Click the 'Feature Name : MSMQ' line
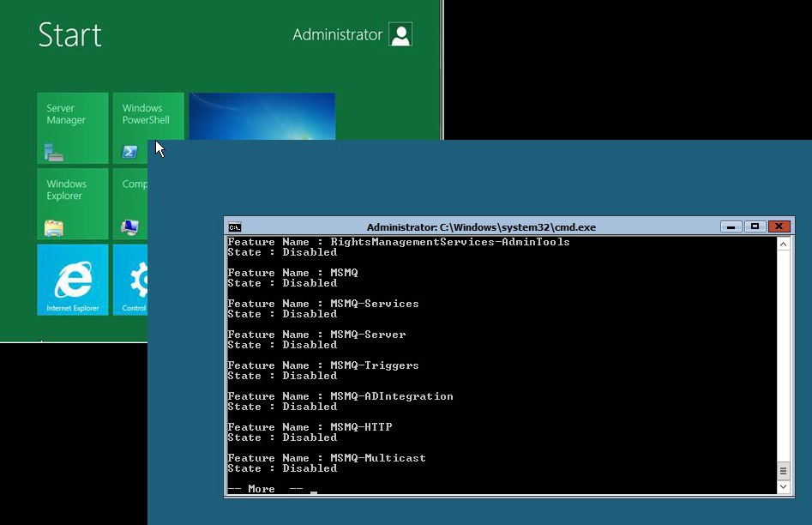 coord(292,273)
